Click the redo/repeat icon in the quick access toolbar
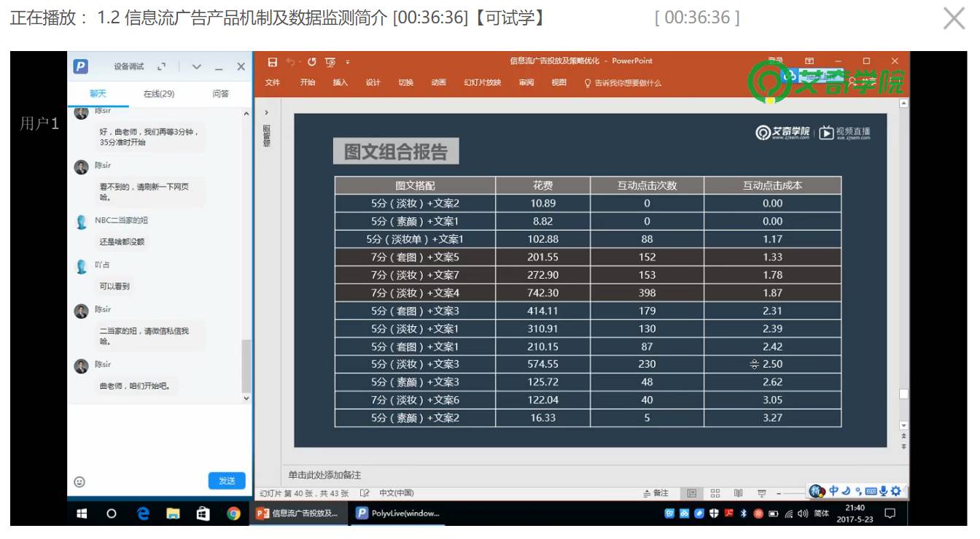 click(312, 62)
